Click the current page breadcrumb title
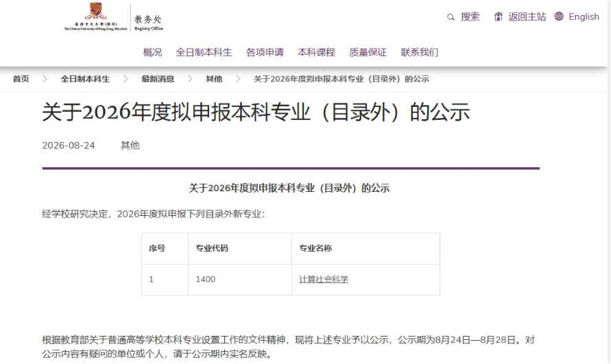The height and width of the screenshot is (364, 611). (342, 79)
